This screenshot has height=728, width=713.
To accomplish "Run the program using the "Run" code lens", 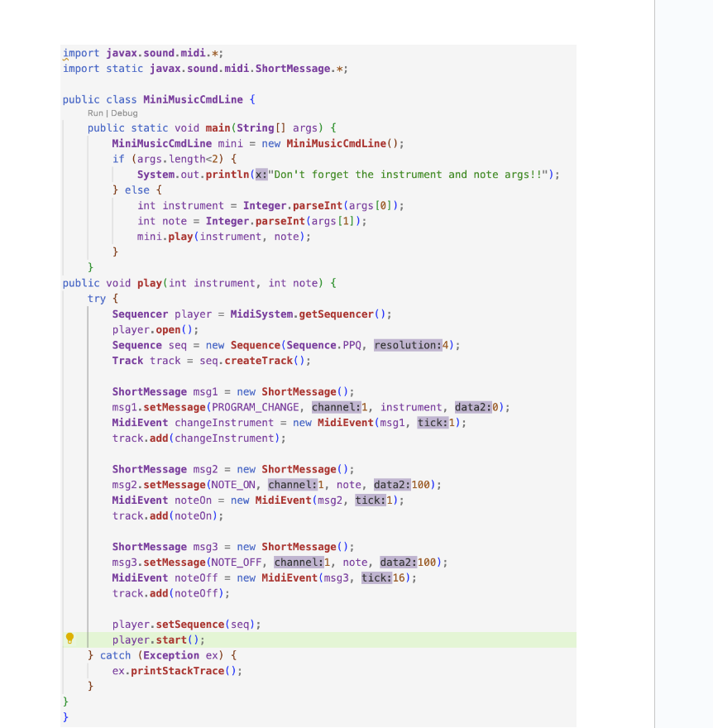I will pyautogui.click(x=95, y=112).
